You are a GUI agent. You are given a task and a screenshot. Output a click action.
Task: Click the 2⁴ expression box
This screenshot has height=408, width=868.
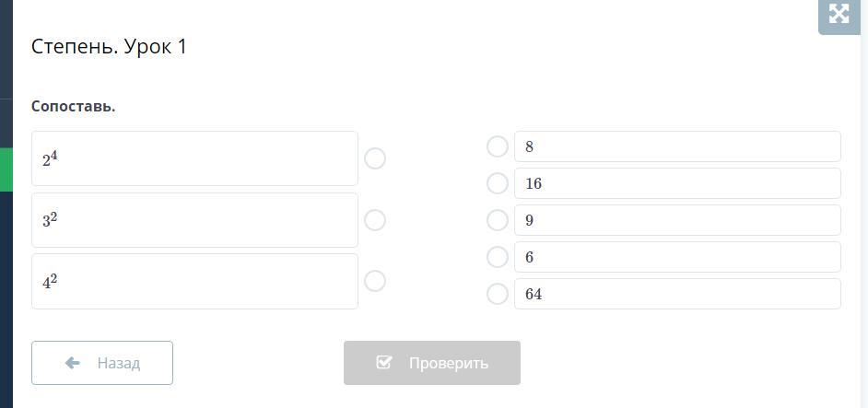194,158
